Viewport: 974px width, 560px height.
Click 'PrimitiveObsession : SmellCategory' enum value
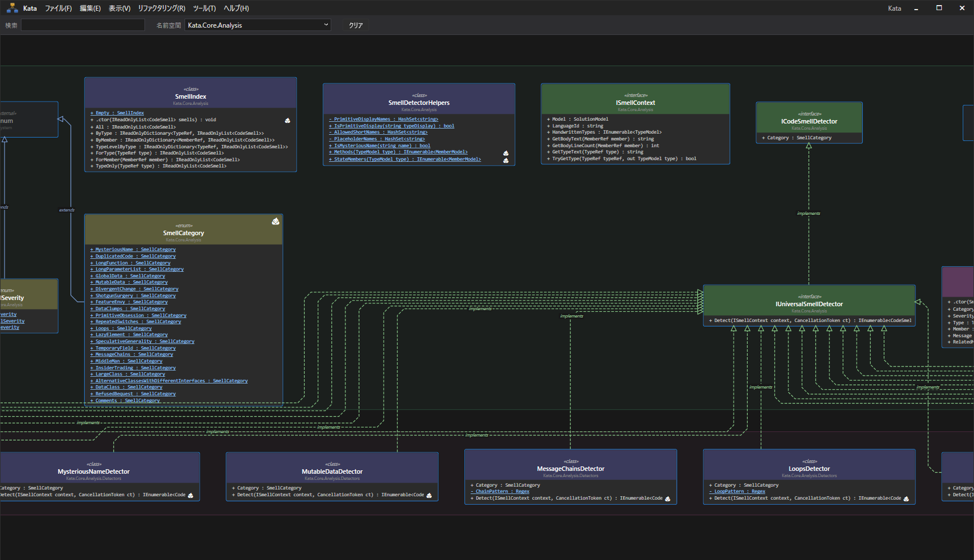pos(138,315)
